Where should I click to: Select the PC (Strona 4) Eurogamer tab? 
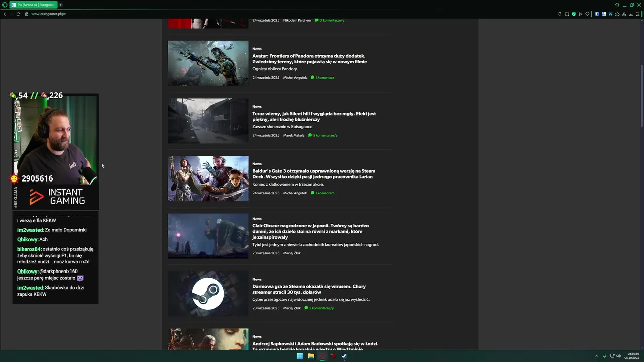[33, 5]
